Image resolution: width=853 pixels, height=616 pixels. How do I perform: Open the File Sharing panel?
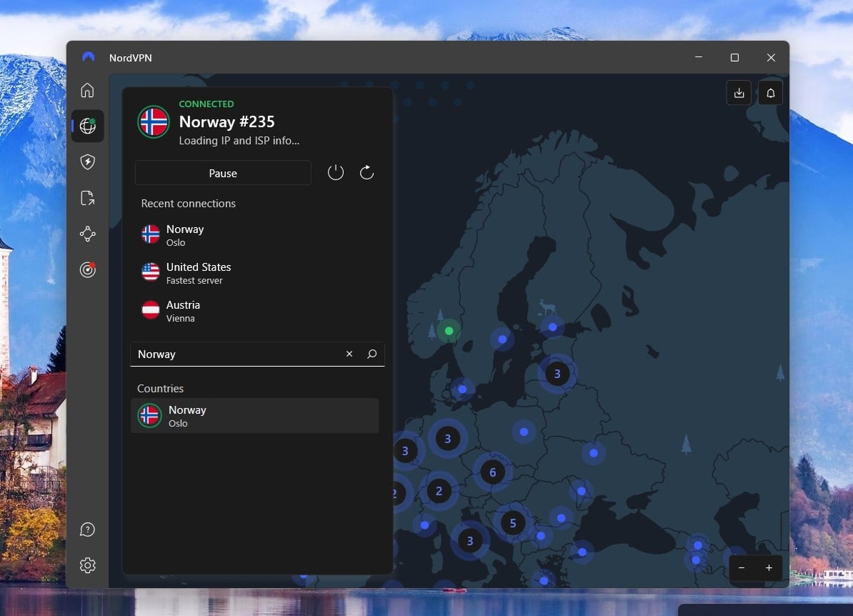click(87, 198)
